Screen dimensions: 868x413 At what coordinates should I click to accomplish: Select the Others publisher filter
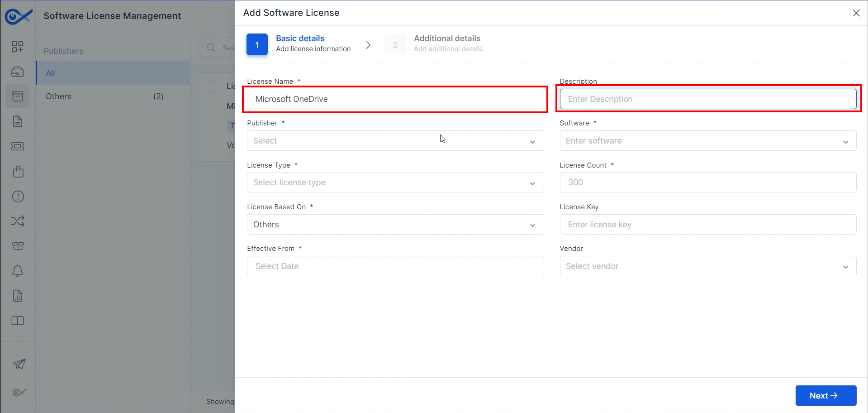59,96
